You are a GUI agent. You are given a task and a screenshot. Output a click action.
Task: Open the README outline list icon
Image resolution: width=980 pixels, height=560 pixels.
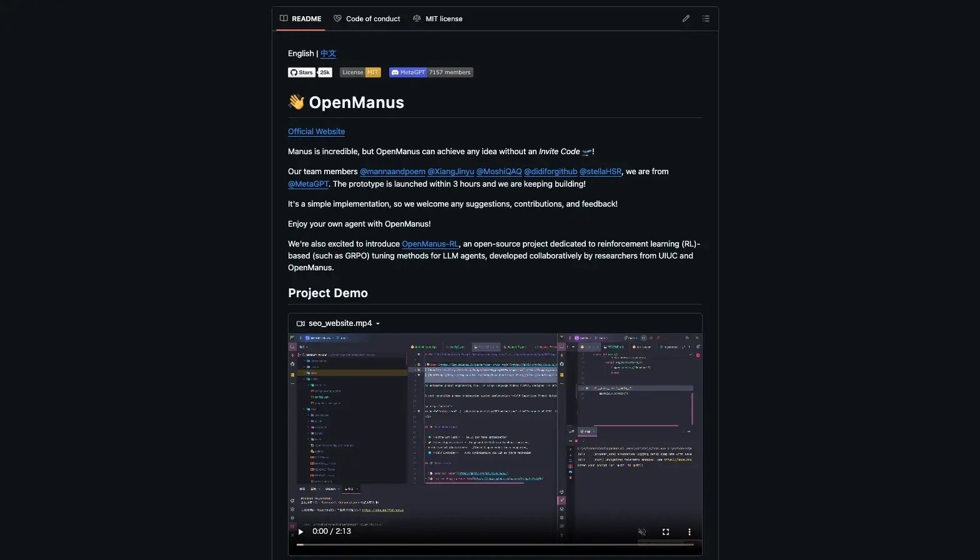pyautogui.click(x=706, y=19)
